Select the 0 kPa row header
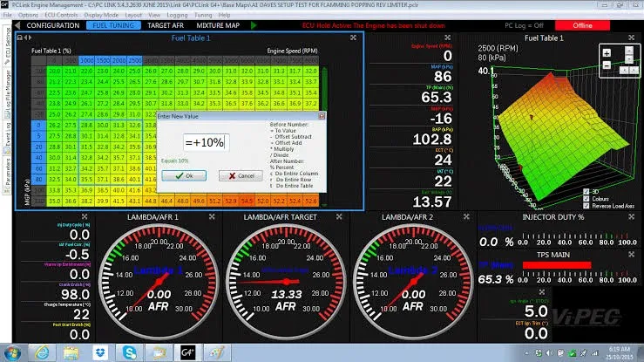This screenshot has width=644, height=362. 38,126
